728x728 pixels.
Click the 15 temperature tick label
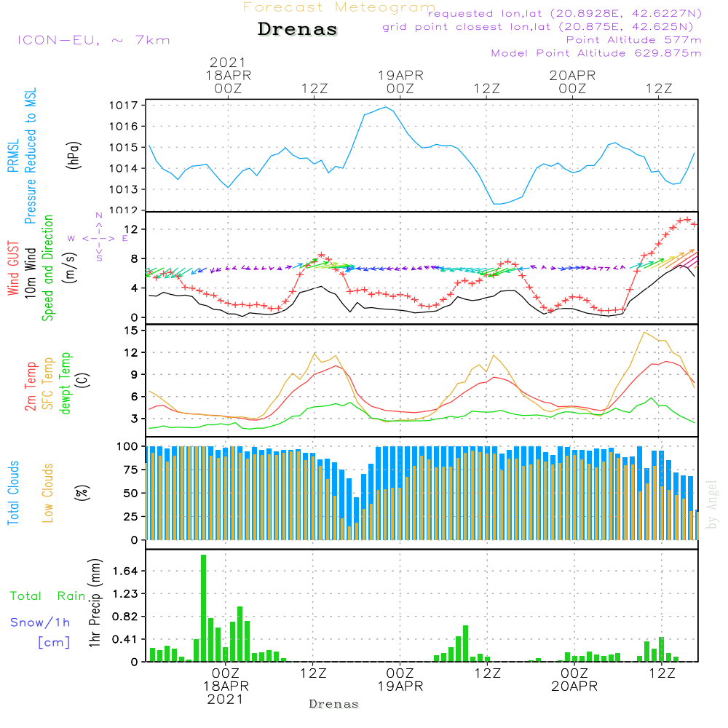pyautogui.click(x=131, y=330)
